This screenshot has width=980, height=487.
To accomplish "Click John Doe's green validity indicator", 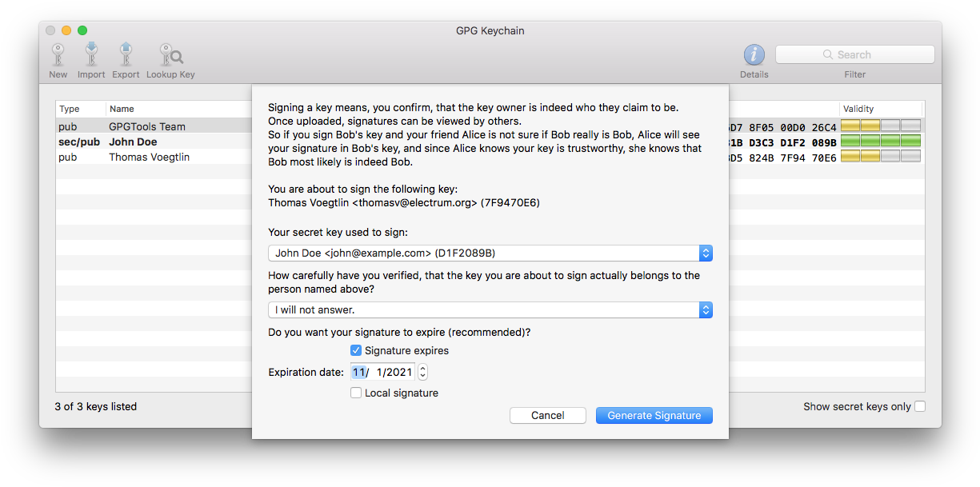I will click(x=880, y=142).
